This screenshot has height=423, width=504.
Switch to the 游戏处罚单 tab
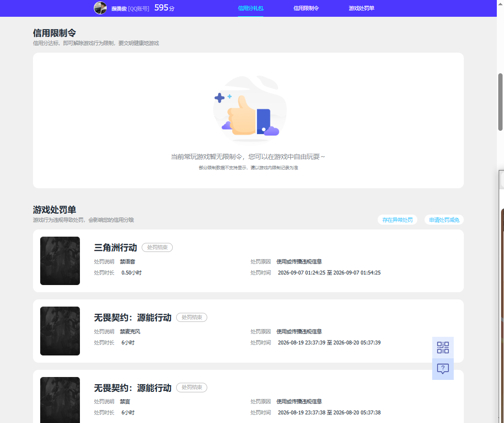point(361,8)
